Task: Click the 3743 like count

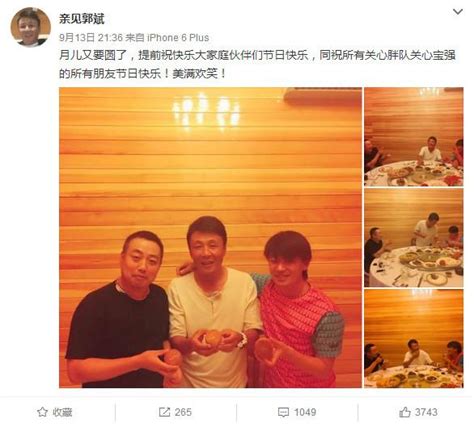Action: (426, 412)
